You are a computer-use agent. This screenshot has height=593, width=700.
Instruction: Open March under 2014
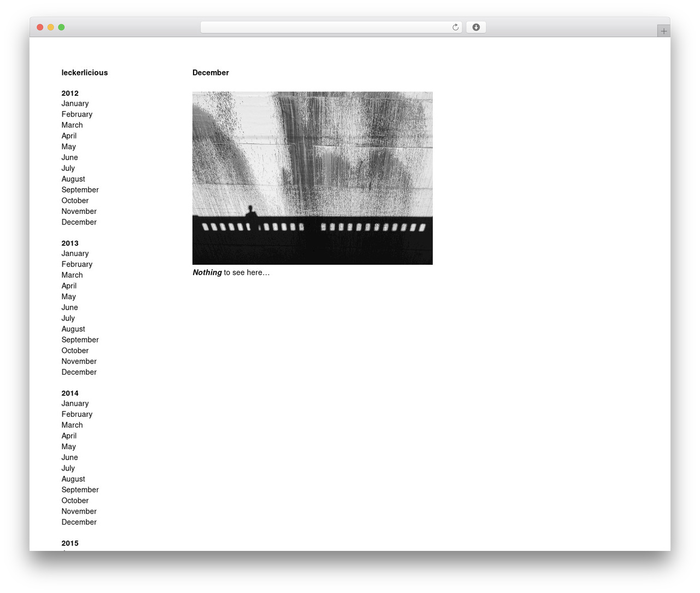72,425
